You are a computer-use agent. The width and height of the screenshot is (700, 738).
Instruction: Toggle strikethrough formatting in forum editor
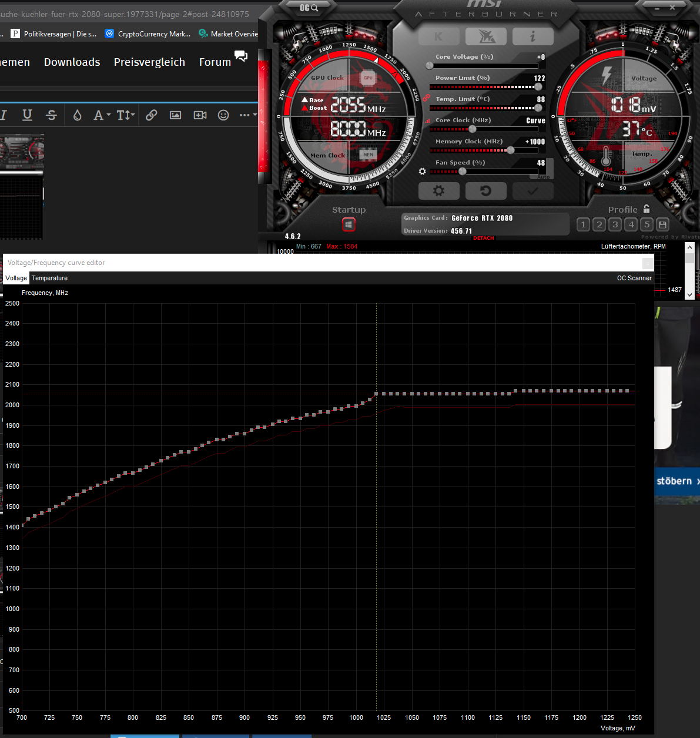[52, 115]
